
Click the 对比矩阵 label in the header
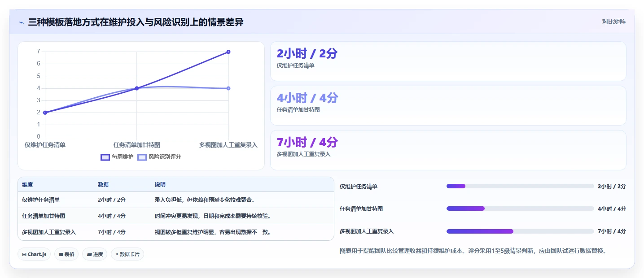pyautogui.click(x=613, y=22)
